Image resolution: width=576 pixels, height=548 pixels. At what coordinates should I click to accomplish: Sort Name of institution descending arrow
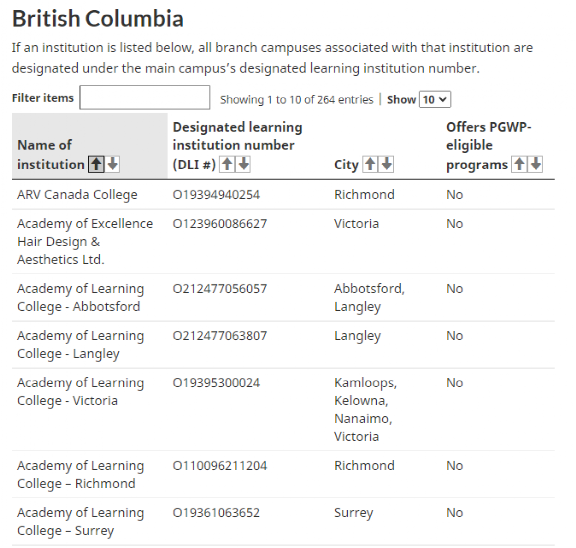coord(113,164)
